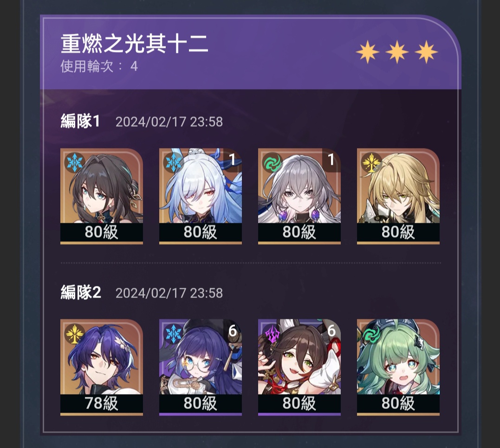Click Wind element icon on silver-haired character
The image size is (500, 448).
272,162
